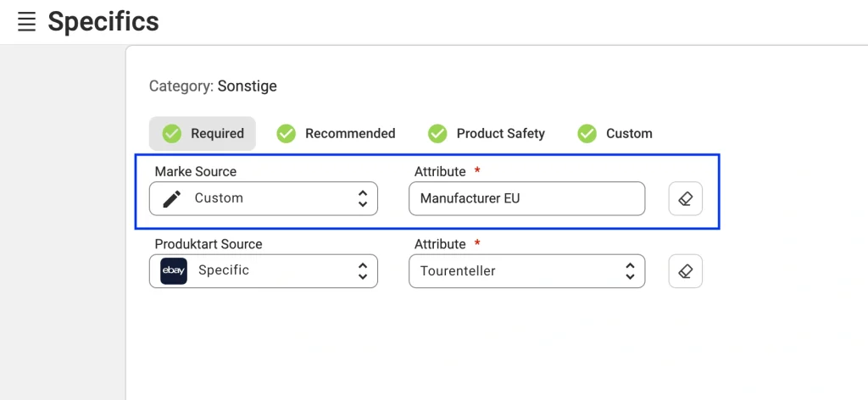Open the hamburger menu beside Specifics
This screenshot has width=868, height=400.
click(x=26, y=22)
